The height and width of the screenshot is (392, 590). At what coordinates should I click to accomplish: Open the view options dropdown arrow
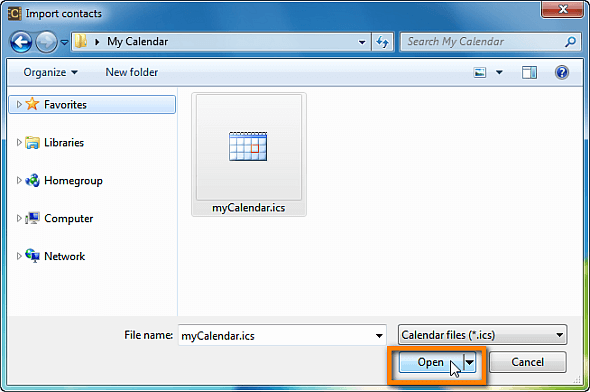pyautogui.click(x=499, y=72)
